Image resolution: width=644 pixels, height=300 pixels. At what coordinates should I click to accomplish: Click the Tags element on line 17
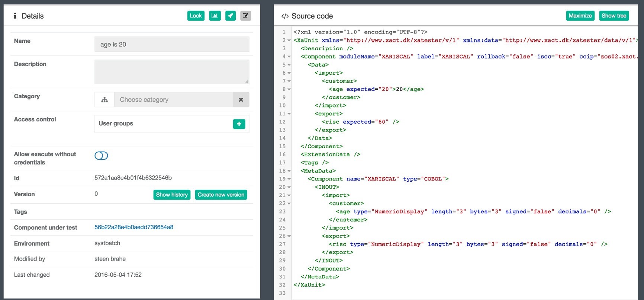(x=314, y=163)
